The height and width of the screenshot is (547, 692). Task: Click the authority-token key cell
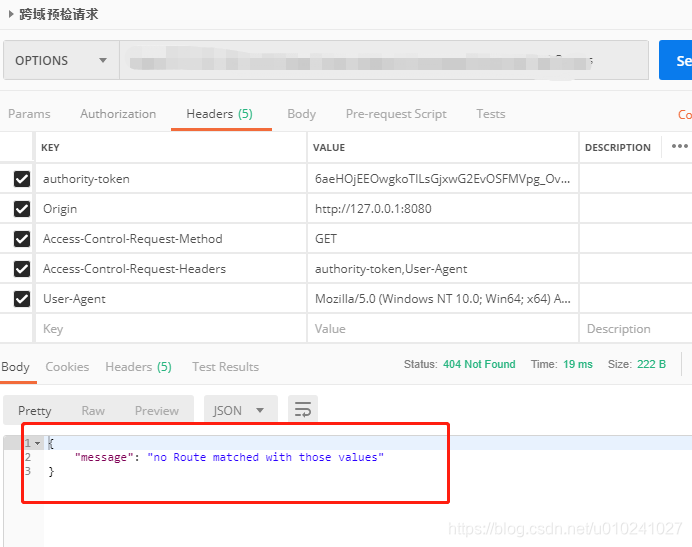click(x=171, y=179)
